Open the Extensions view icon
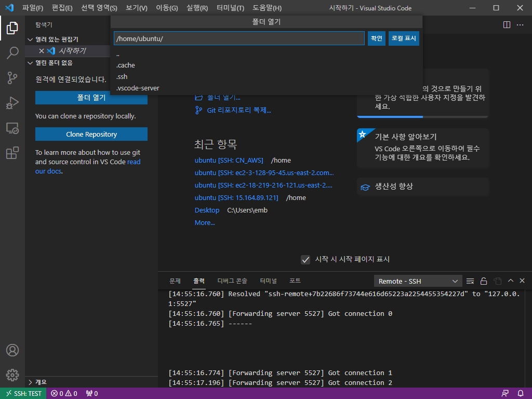532x399 pixels. click(x=12, y=153)
